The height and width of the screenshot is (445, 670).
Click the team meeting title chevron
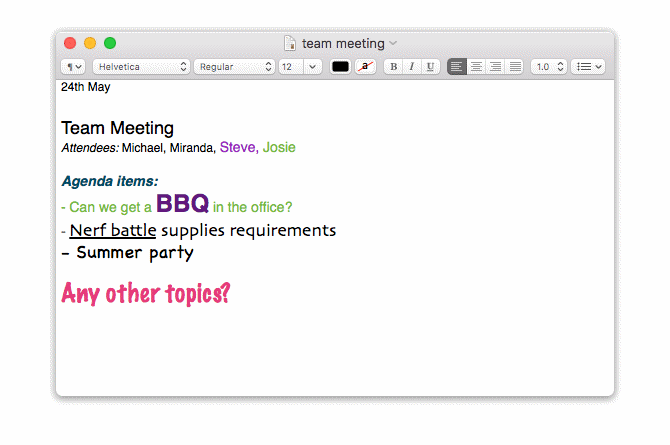393,44
